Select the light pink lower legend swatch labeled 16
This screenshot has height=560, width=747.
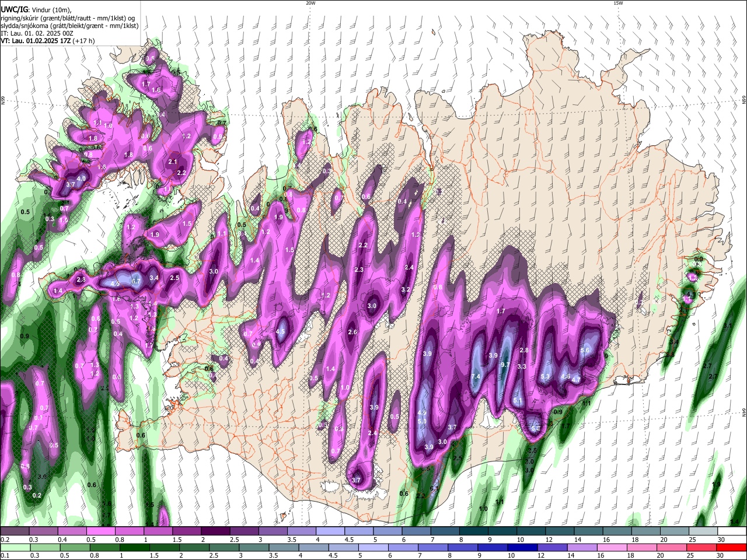[612, 547]
